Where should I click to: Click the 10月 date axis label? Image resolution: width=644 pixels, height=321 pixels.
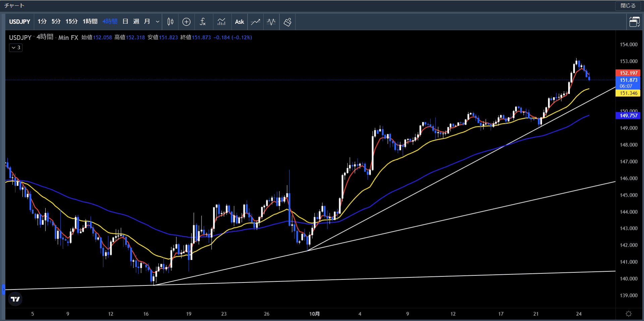click(314, 314)
